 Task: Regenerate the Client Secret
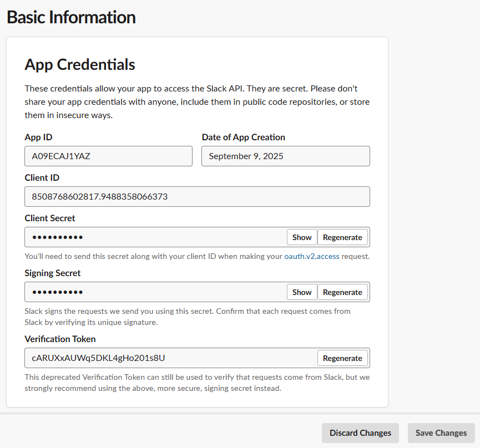point(342,237)
